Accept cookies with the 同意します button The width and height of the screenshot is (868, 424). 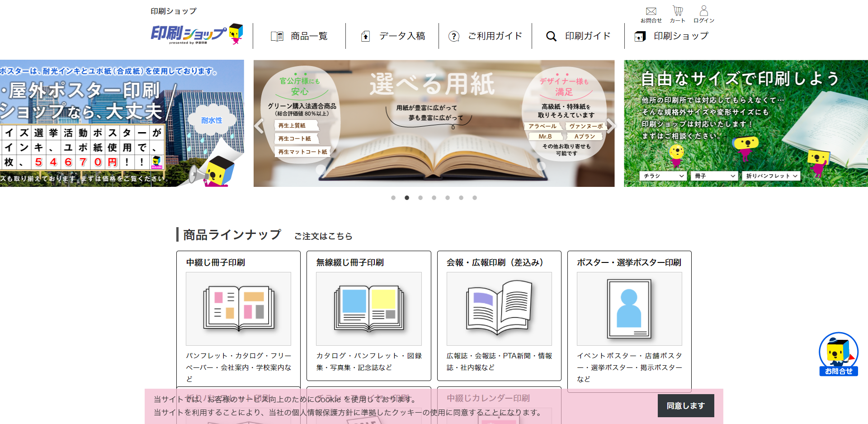click(685, 405)
